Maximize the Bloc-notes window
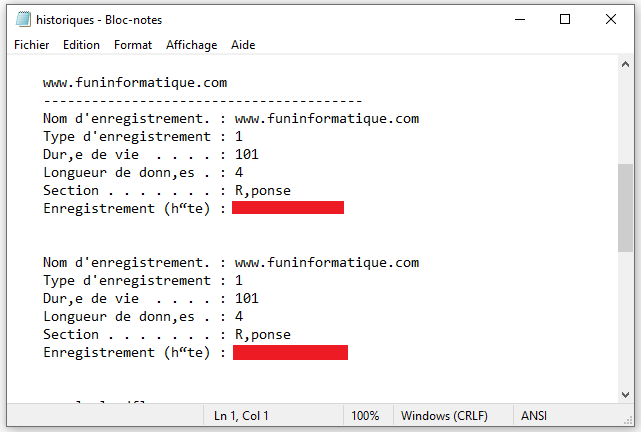Viewport: 641px width, 432px height. click(565, 19)
